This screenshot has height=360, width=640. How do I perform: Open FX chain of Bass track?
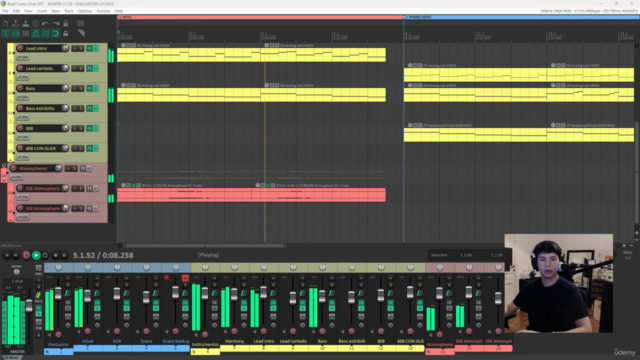[x=89, y=89]
